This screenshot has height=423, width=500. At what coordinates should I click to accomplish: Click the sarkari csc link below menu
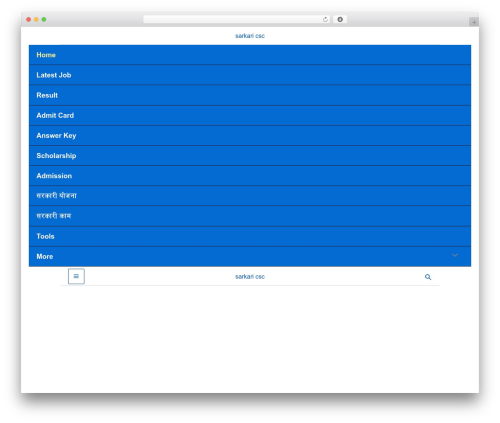click(x=250, y=277)
